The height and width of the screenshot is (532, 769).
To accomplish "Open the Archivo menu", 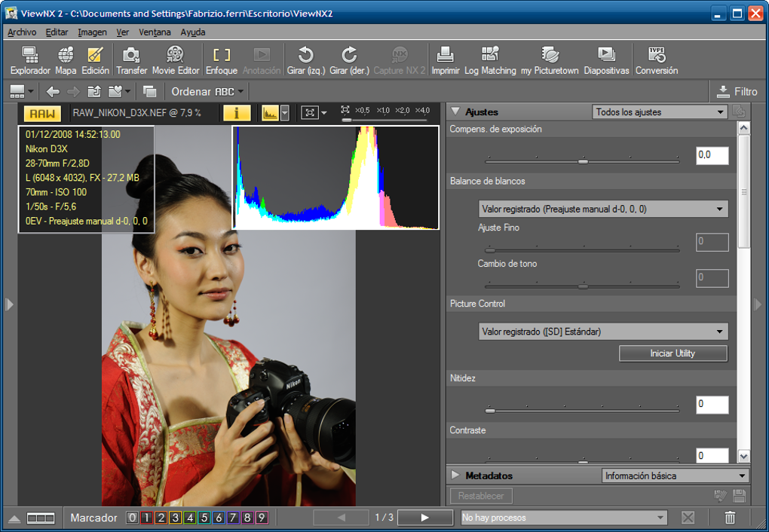I will coord(22,32).
